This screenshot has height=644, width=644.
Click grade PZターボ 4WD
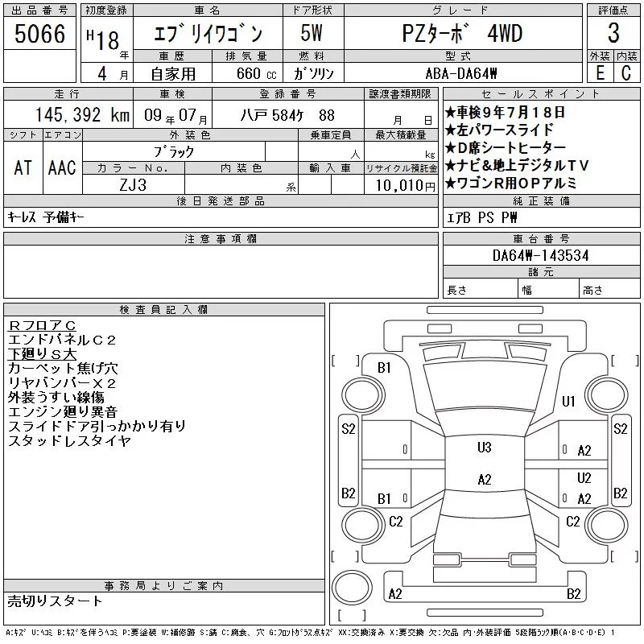coord(462,34)
